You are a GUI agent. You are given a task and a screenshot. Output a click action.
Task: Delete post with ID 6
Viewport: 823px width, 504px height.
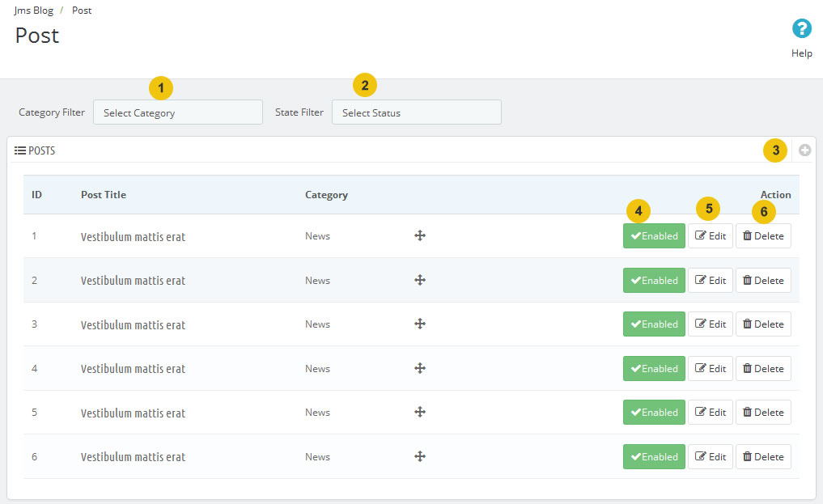click(763, 457)
